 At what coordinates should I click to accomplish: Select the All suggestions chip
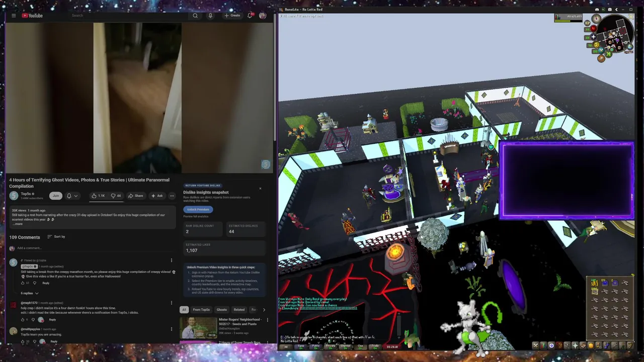coord(184,310)
